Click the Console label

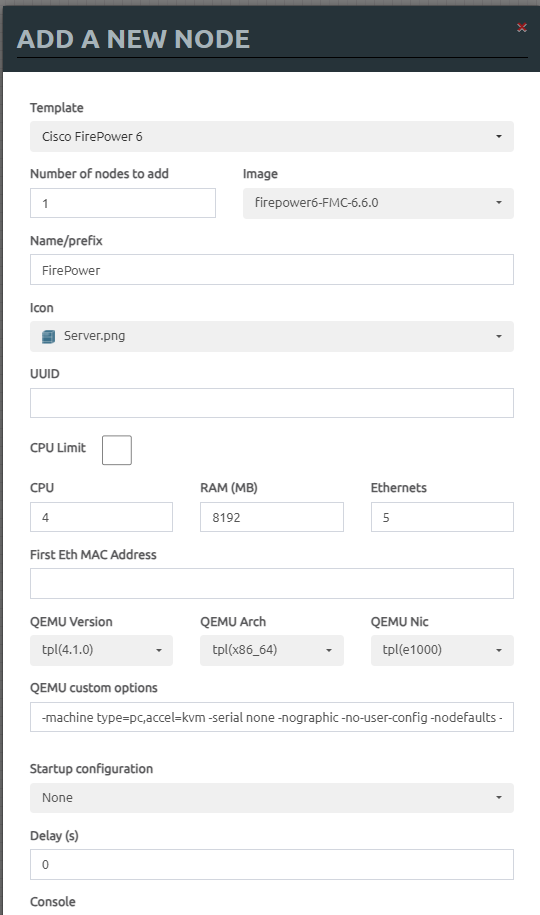(x=53, y=902)
